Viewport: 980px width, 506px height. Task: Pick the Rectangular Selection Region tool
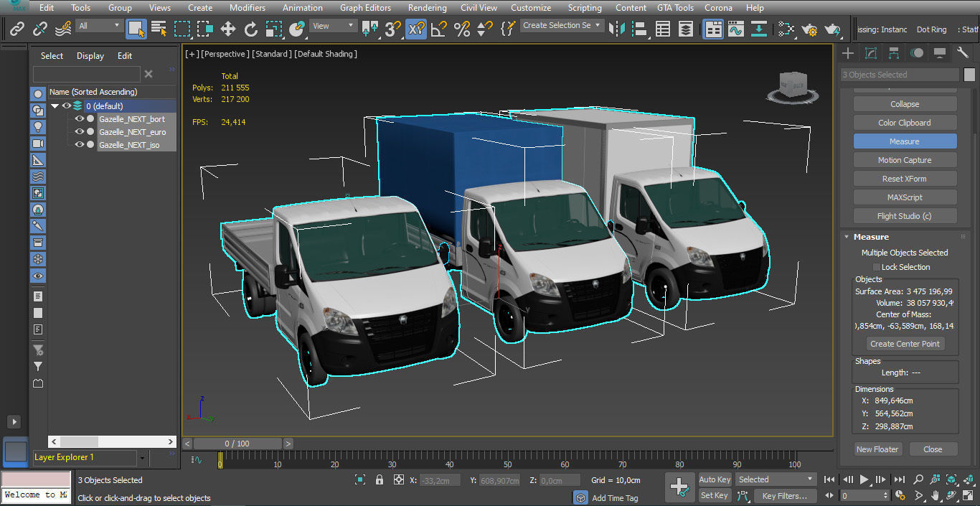[x=182, y=29]
